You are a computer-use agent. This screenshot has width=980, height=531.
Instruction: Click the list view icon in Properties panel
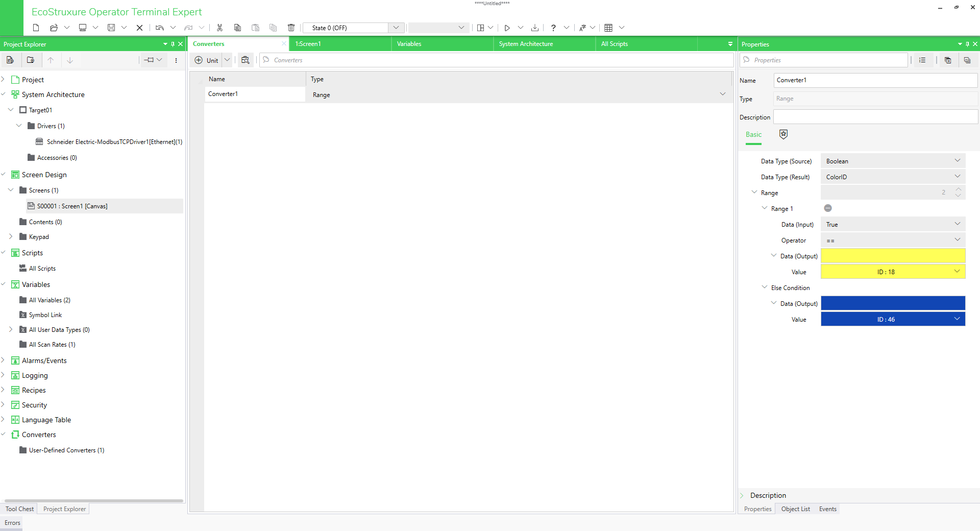922,60
